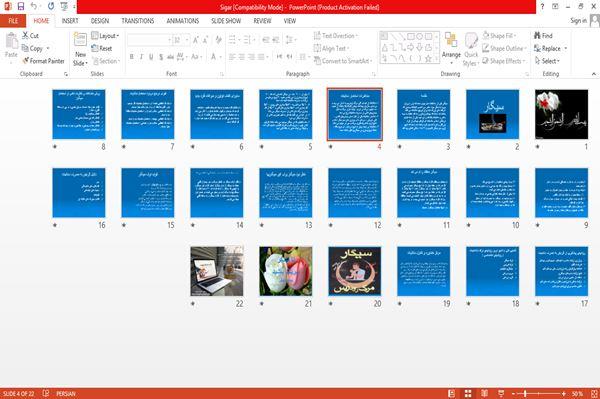Activate Format Painter brush
The width and height of the screenshot is (600, 399).
pyautogui.click(x=43, y=61)
